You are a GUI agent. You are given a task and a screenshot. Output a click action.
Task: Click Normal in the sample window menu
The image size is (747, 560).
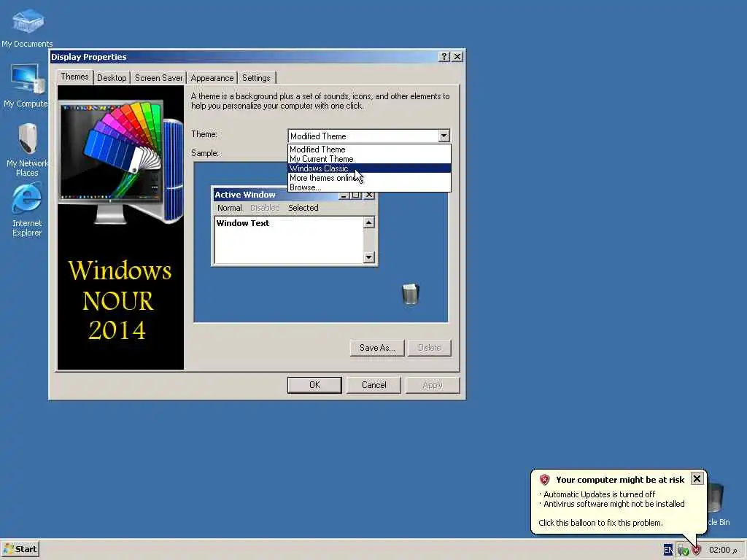(x=230, y=208)
